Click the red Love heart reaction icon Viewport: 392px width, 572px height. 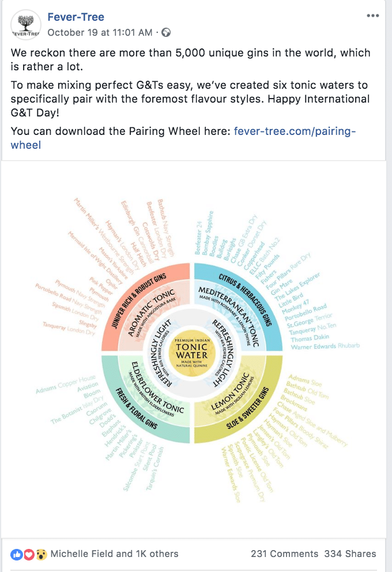28,554
